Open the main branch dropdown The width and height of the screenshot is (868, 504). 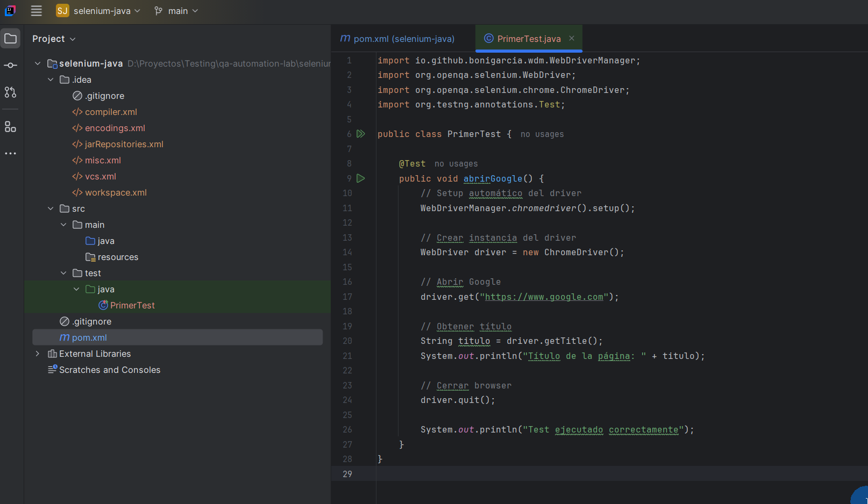(x=176, y=10)
